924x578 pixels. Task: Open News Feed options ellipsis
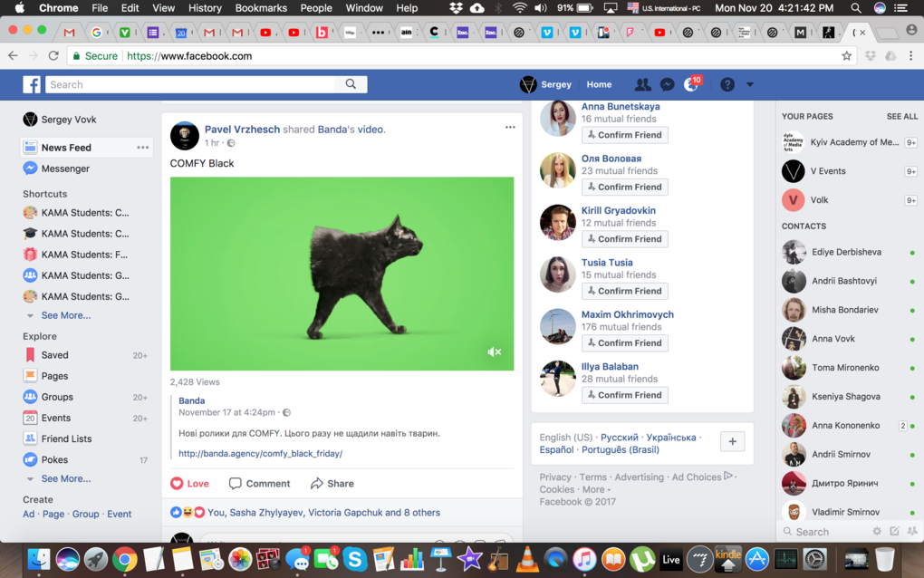point(142,148)
